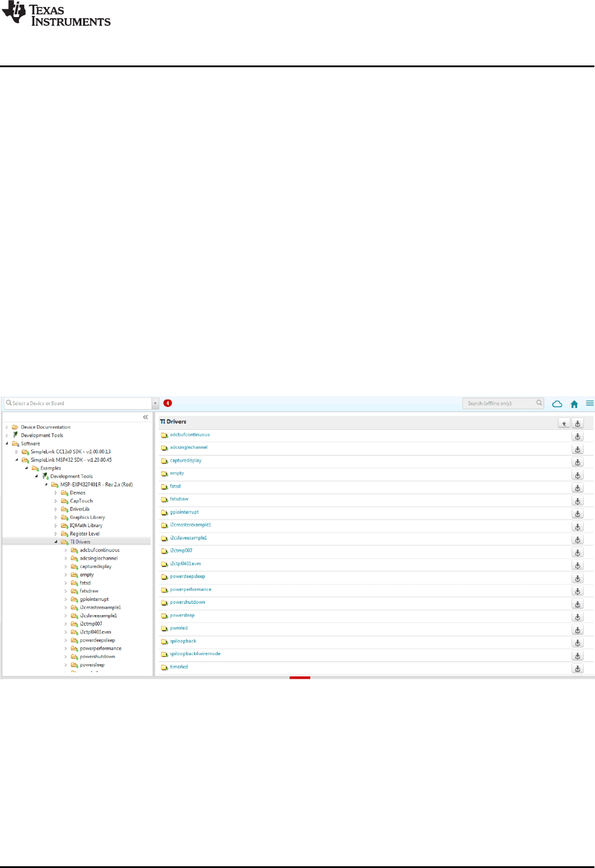Download the gpiointerrupt example
Screen dimensions: 595x868
[578, 514]
